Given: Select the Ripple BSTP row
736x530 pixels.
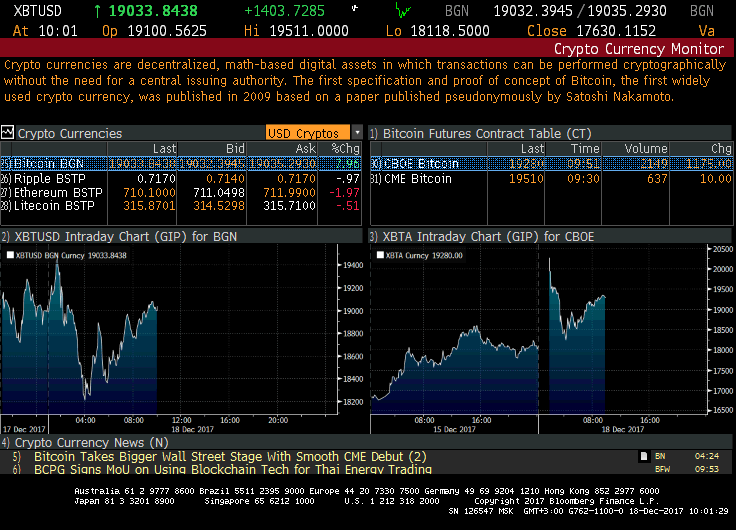Looking at the screenshot, I should (181, 178).
